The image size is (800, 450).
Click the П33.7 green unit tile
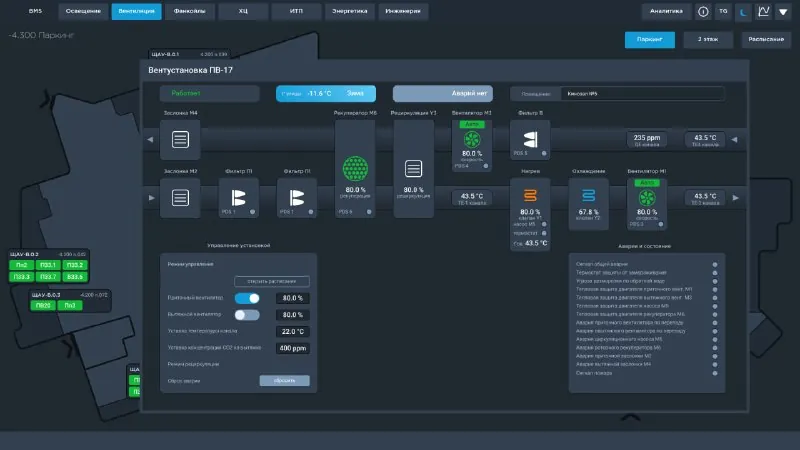(48, 277)
